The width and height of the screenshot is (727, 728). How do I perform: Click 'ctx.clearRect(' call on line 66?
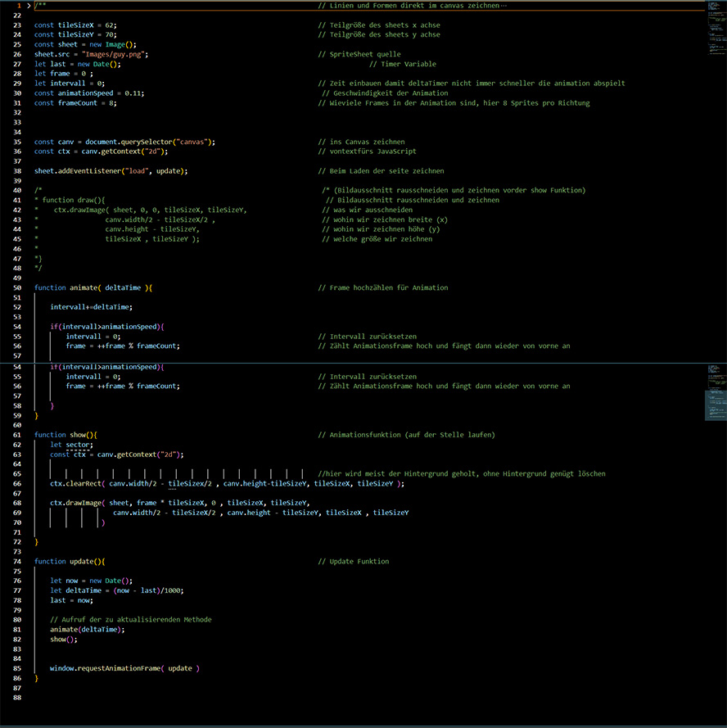tap(78, 484)
